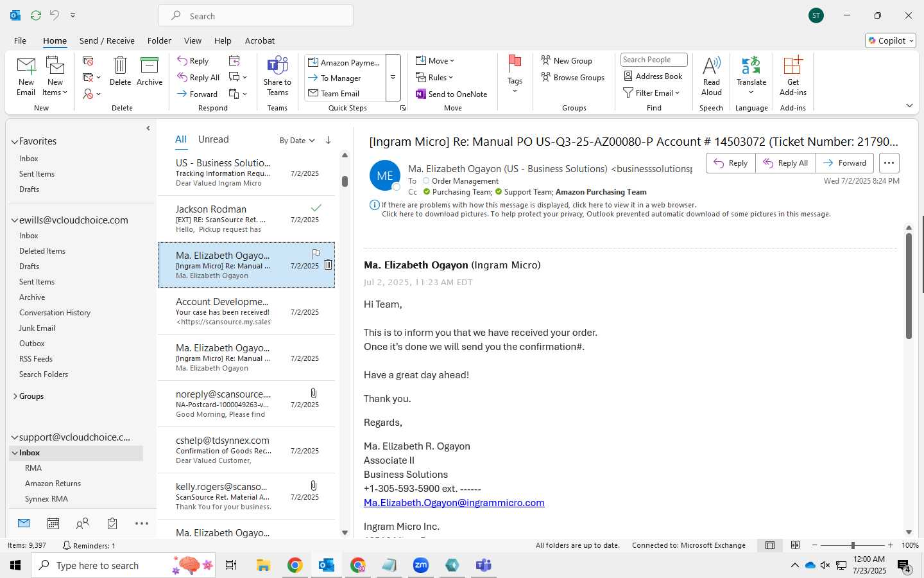The height and width of the screenshot is (578, 924).
Task: Open the View tab
Action: click(x=193, y=40)
